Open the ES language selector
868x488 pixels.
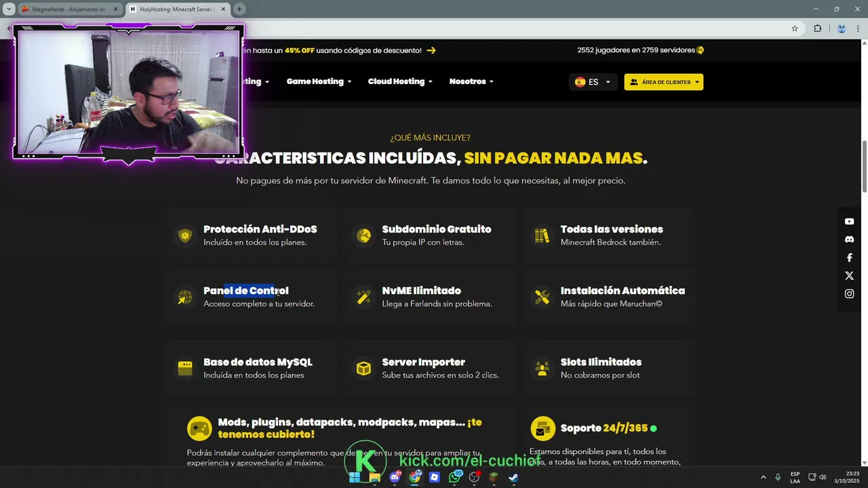pos(593,82)
